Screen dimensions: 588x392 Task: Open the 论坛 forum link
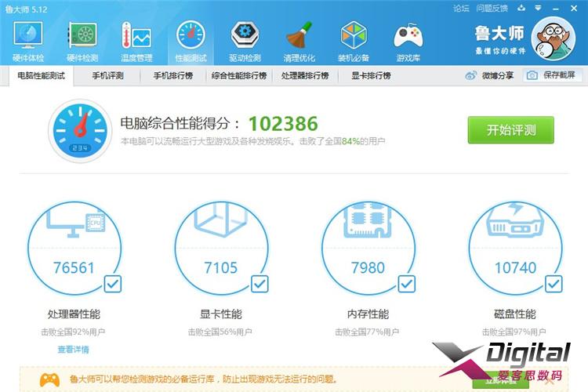[x=461, y=9]
